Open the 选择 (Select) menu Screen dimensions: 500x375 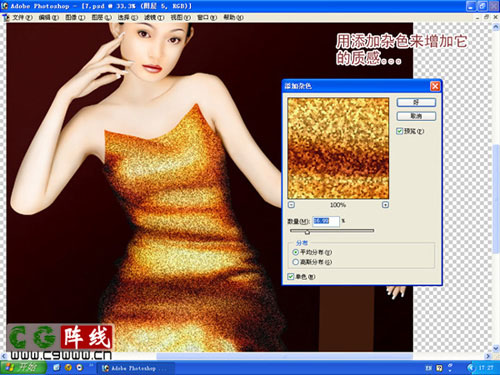tap(128, 17)
